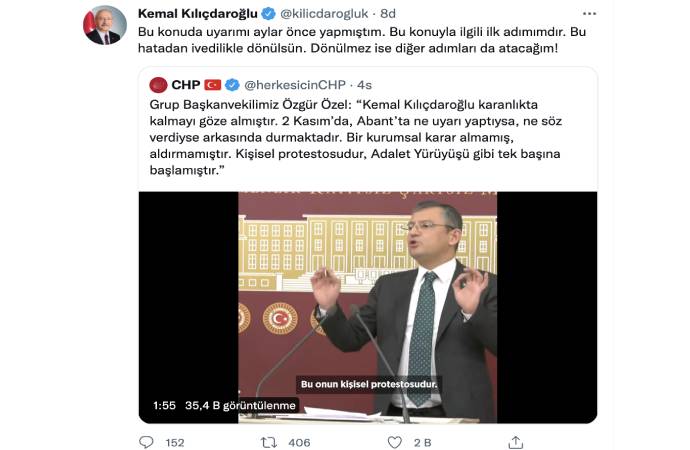Click CHP's blue verified badge
The image size is (690, 450).
(x=232, y=84)
